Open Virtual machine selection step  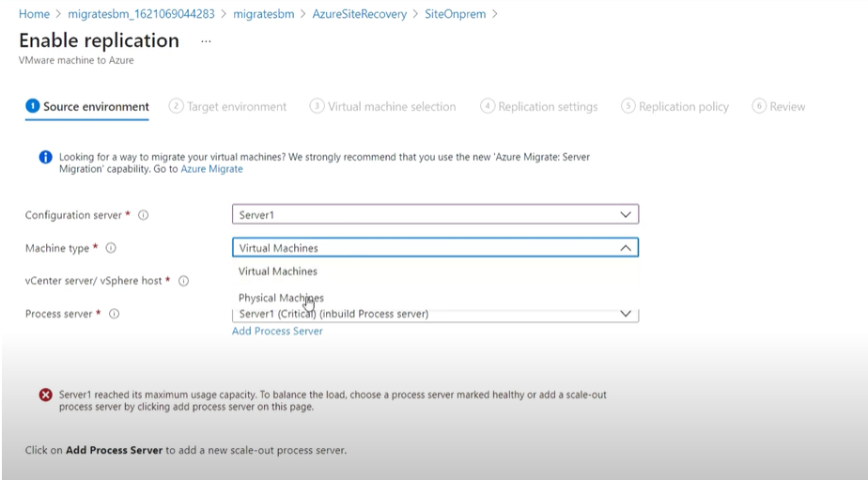pyautogui.click(x=382, y=106)
